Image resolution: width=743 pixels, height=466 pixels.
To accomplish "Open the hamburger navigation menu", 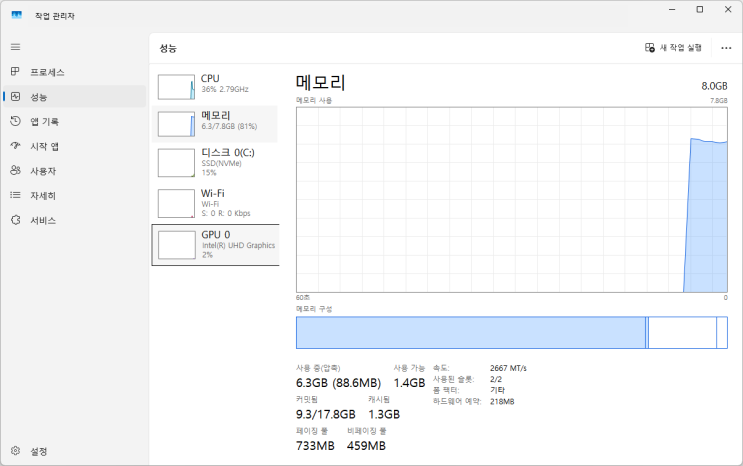I will pyautogui.click(x=16, y=47).
